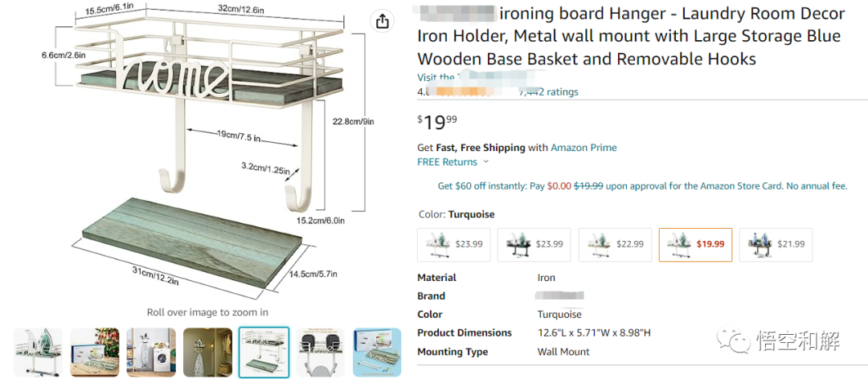Select the dimensions diagram thumbnail
The image size is (868, 379).
coord(264,352)
